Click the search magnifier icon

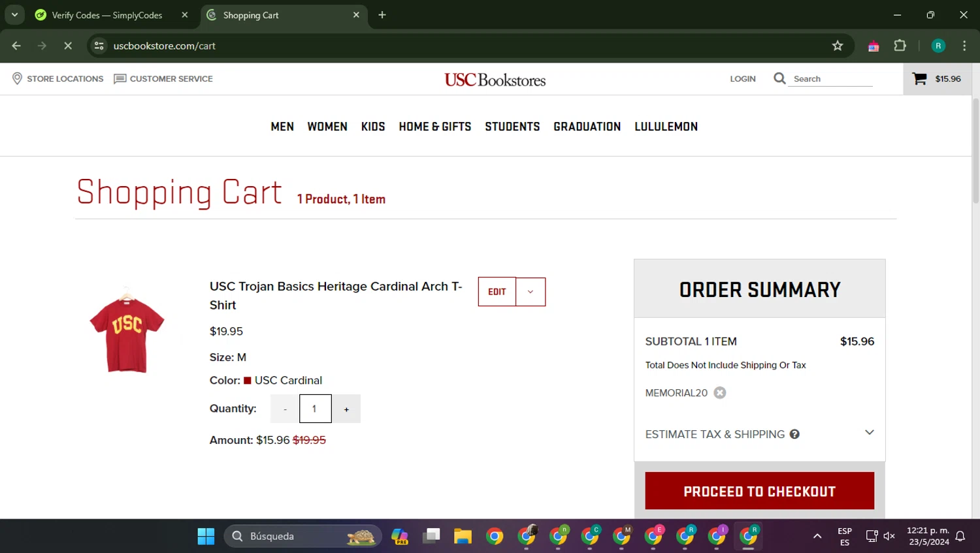779,78
